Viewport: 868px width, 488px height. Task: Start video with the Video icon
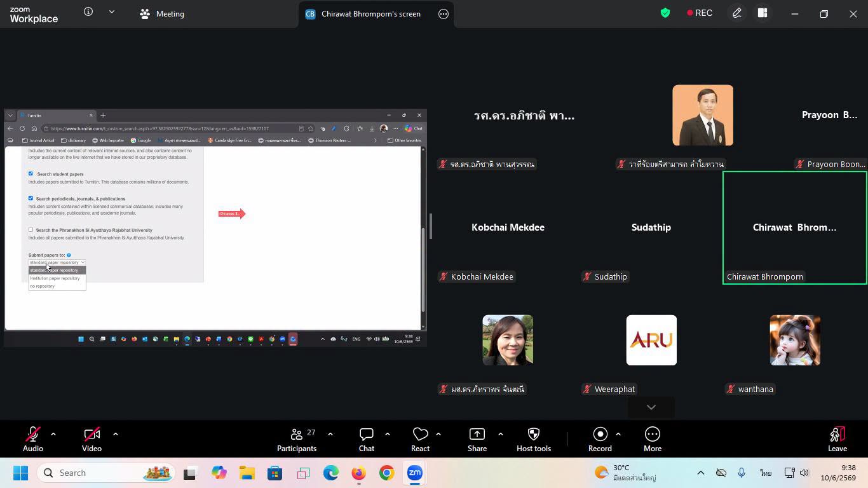click(x=92, y=439)
